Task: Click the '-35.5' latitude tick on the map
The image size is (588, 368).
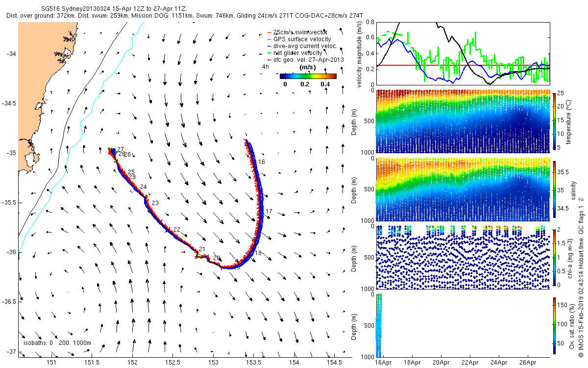Action: 9,202
